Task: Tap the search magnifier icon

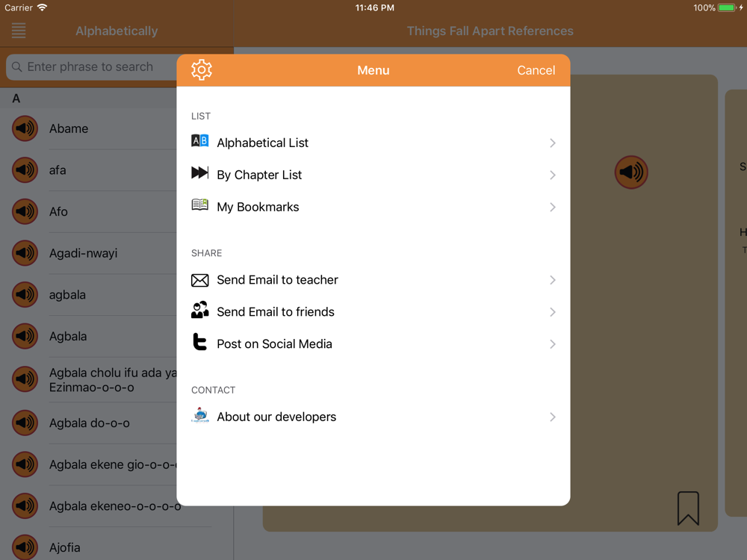Action: point(16,66)
